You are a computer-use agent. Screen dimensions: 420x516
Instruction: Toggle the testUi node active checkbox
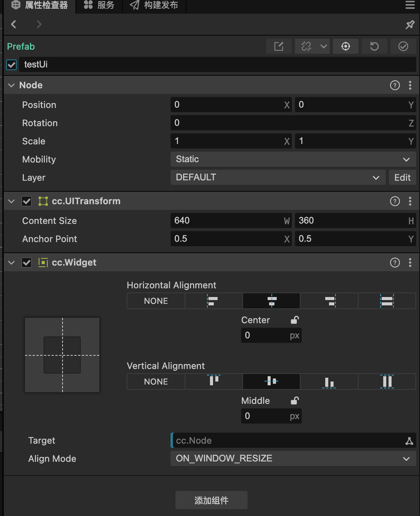click(12, 64)
